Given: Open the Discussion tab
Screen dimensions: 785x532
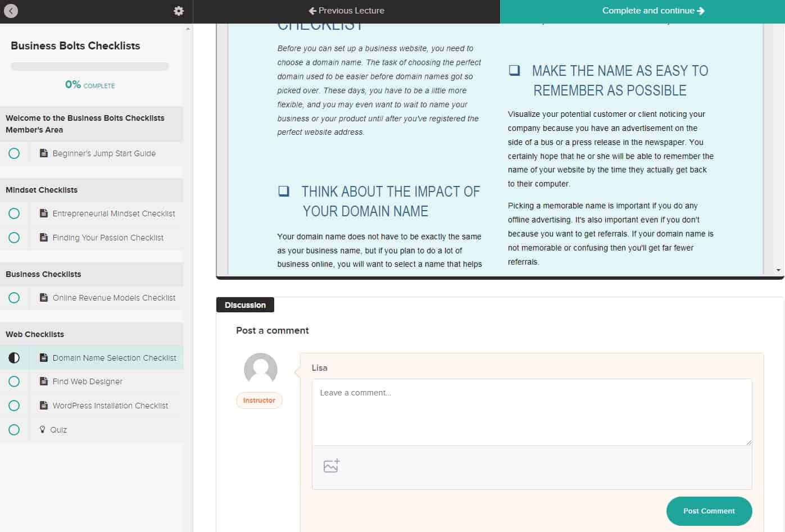Looking at the screenshot, I should point(245,305).
